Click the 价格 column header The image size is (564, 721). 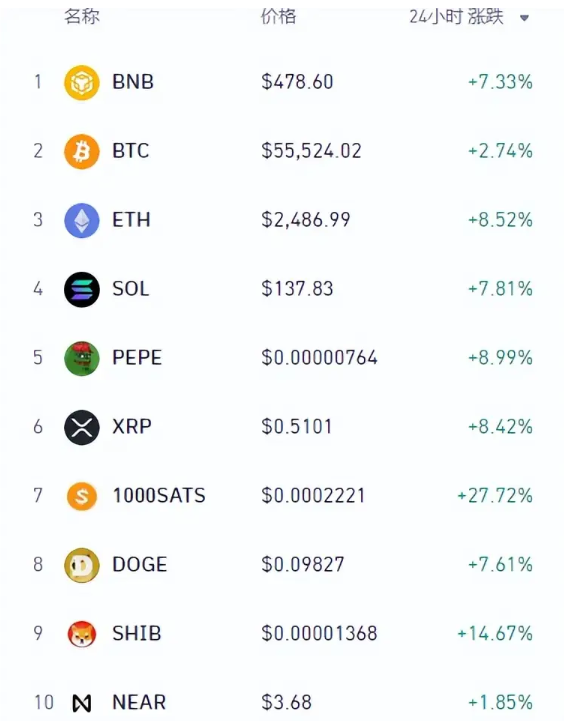pyautogui.click(x=279, y=17)
